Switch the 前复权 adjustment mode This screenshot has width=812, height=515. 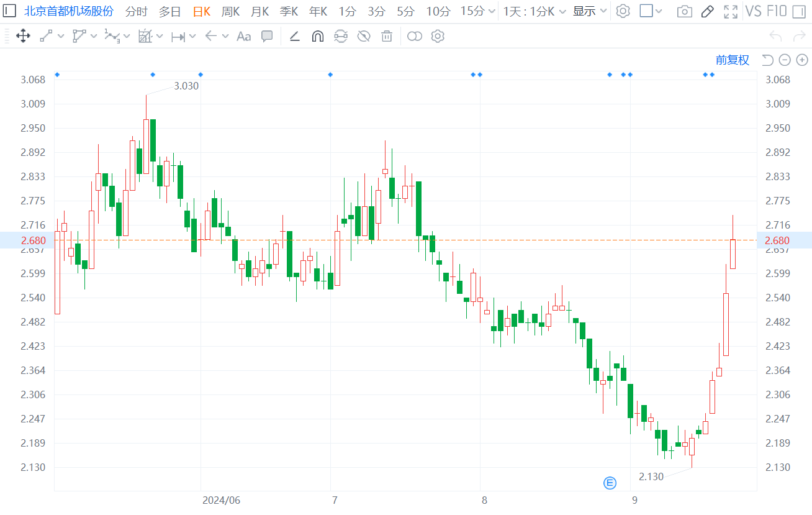(x=733, y=60)
